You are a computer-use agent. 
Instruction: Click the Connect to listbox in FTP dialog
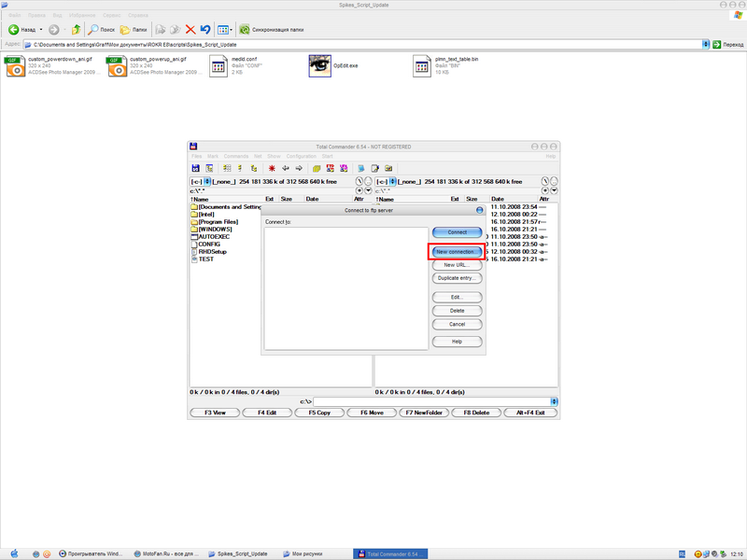click(x=346, y=288)
